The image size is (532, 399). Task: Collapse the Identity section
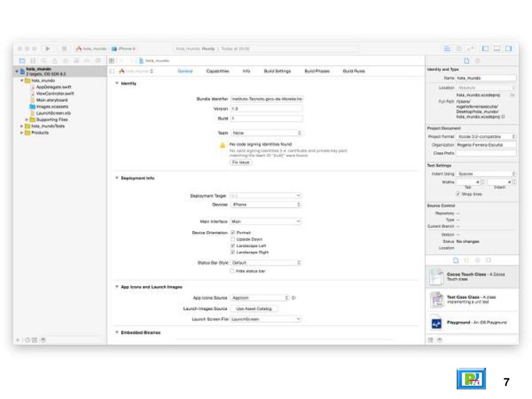pos(117,83)
